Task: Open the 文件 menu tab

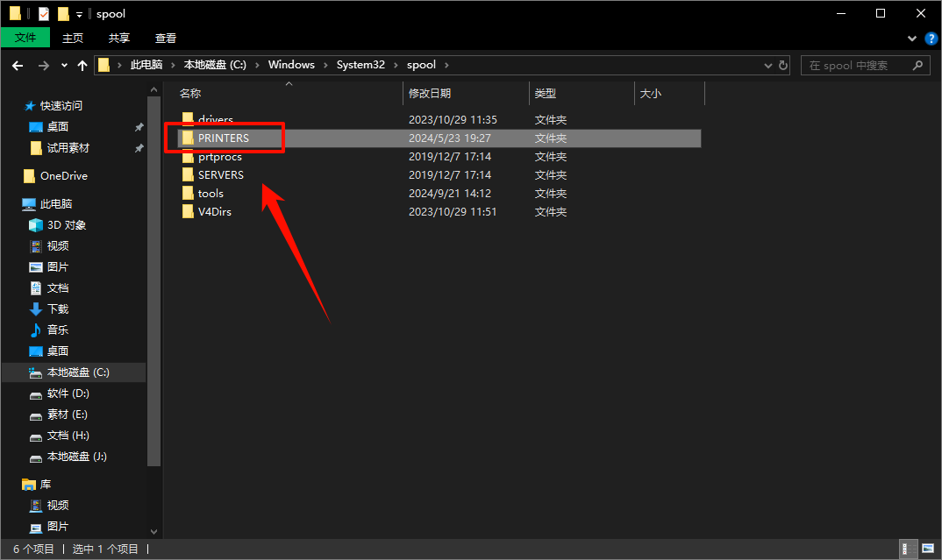Action: 25,38
